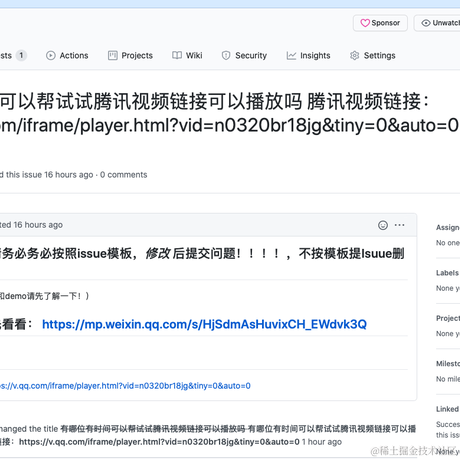Screen dimensions: 460x460
Task: Click the '0 comments' text
Action: 124,175
